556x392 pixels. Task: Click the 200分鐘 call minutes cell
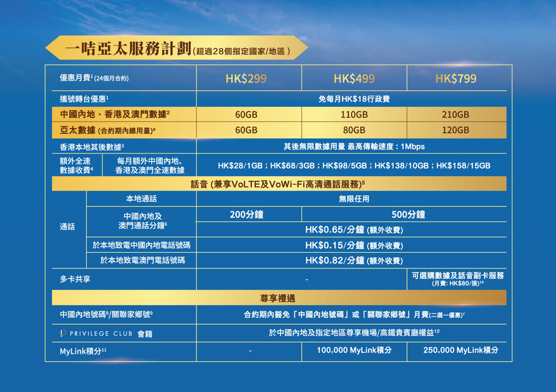coord(246,214)
